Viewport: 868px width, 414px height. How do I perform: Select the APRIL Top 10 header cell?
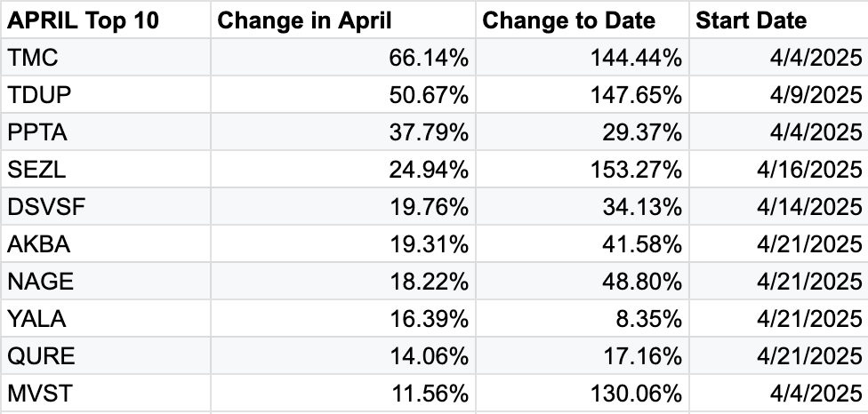coord(106,20)
